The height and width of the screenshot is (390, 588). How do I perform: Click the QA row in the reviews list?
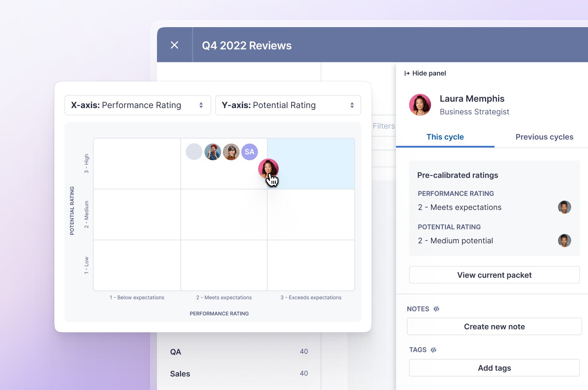coord(239,351)
